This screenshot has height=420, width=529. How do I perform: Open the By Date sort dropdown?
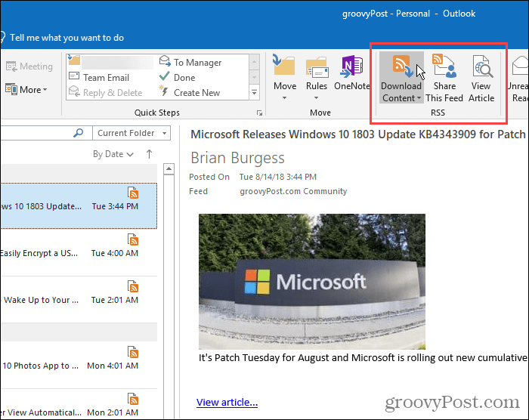pos(113,154)
